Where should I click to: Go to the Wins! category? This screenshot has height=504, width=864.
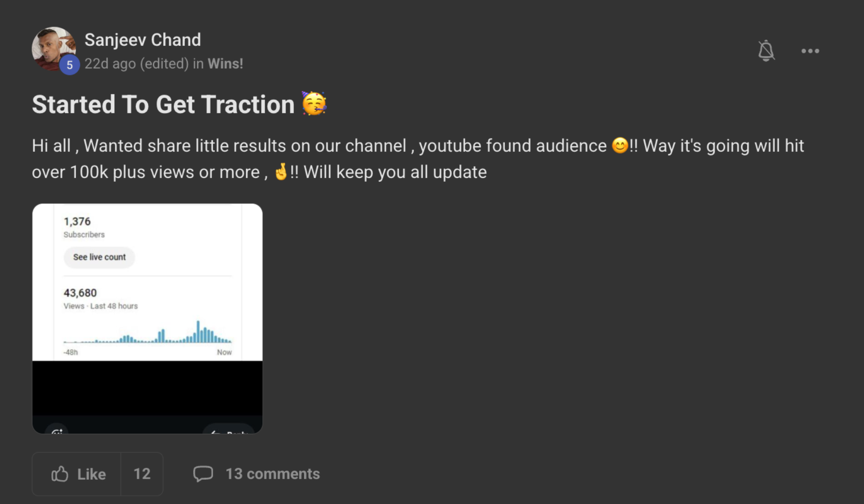coord(225,63)
